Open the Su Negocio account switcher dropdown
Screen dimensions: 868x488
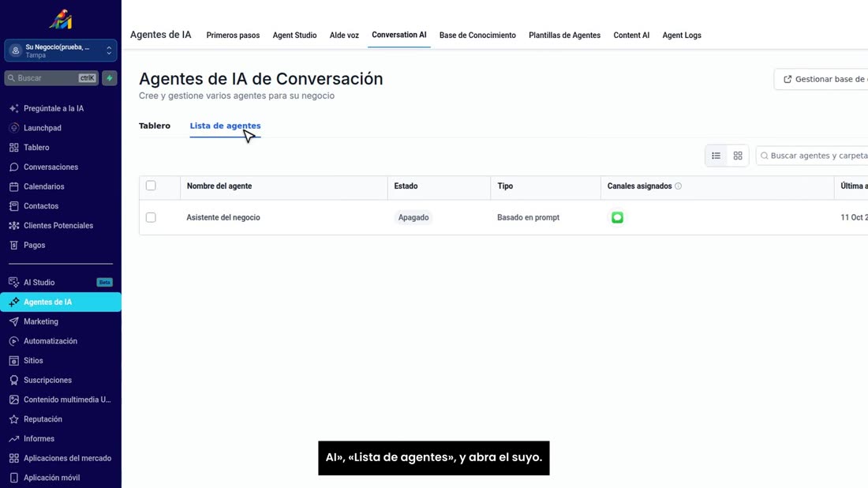61,51
